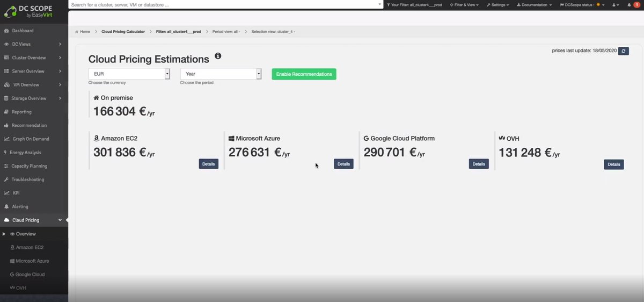Click the On premise 166 304 € value
The width and height of the screenshot is (644, 302).
tap(124, 111)
